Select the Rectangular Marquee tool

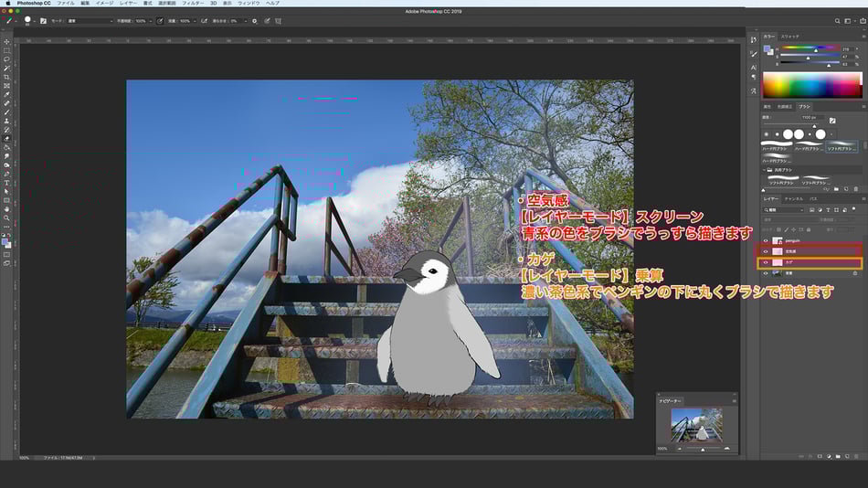coord(6,50)
